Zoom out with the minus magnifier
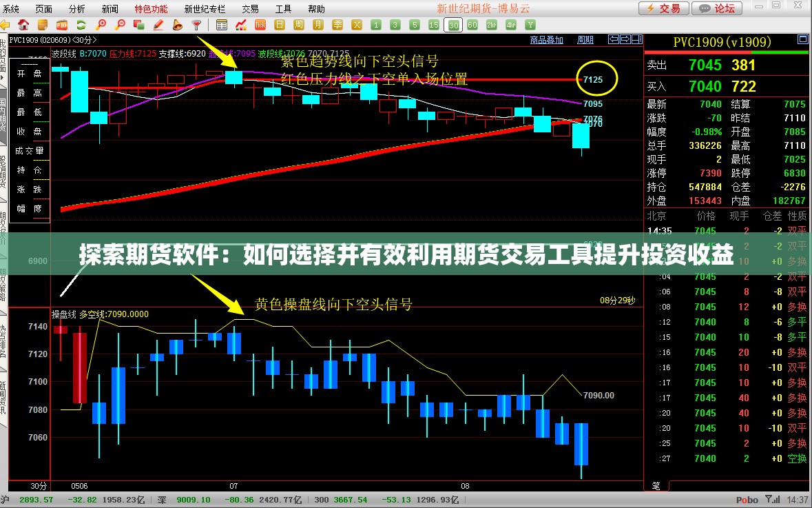 [x=120, y=25]
